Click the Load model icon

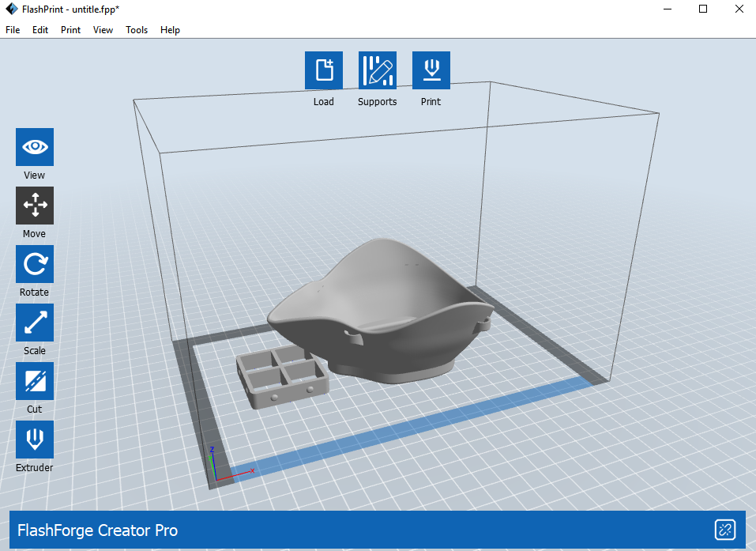click(324, 70)
